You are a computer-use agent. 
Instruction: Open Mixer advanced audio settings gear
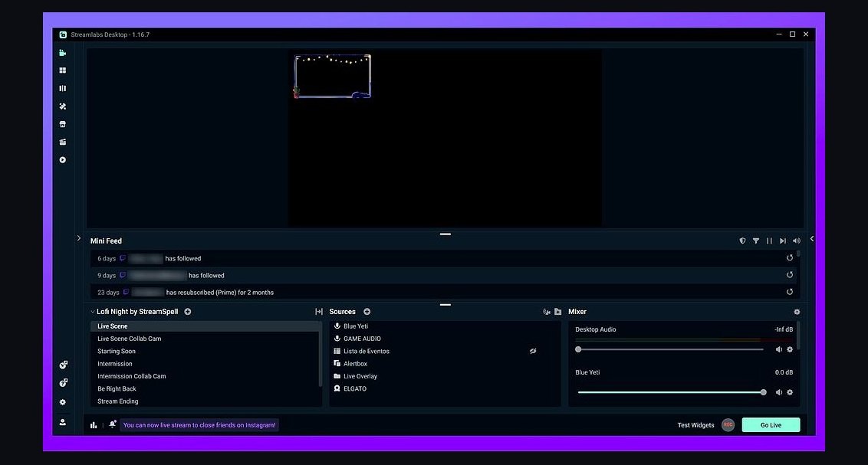click(797, 312)
